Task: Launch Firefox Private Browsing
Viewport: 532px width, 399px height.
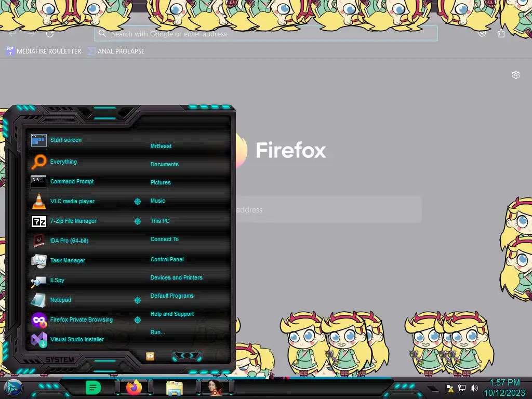Action: 72,320
